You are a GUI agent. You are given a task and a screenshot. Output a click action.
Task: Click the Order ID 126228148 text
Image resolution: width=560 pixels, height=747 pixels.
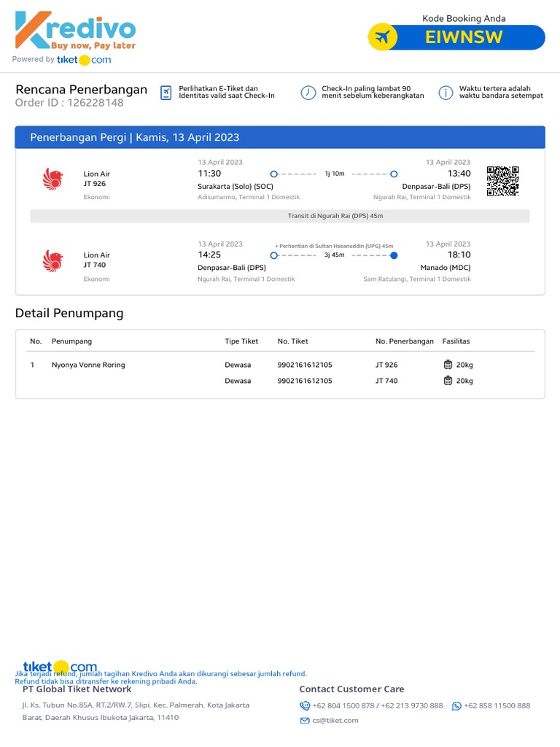[x=69, y=103]
